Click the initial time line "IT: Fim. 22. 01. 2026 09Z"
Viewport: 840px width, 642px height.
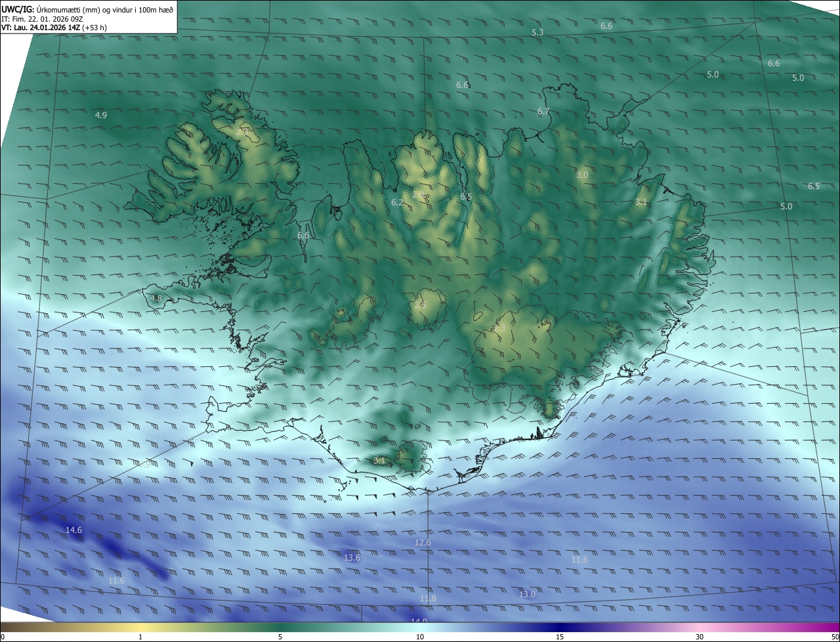point(42,18)
